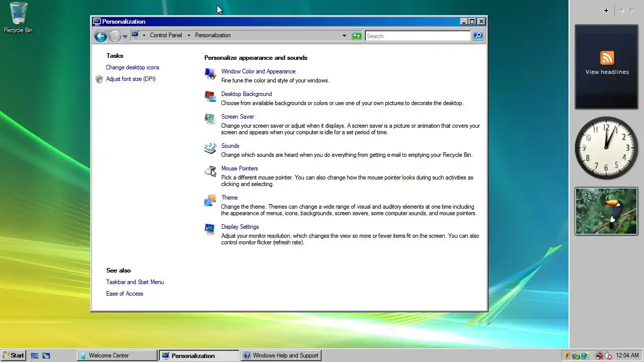Maximize the Personalization window

tap(472, 21)
